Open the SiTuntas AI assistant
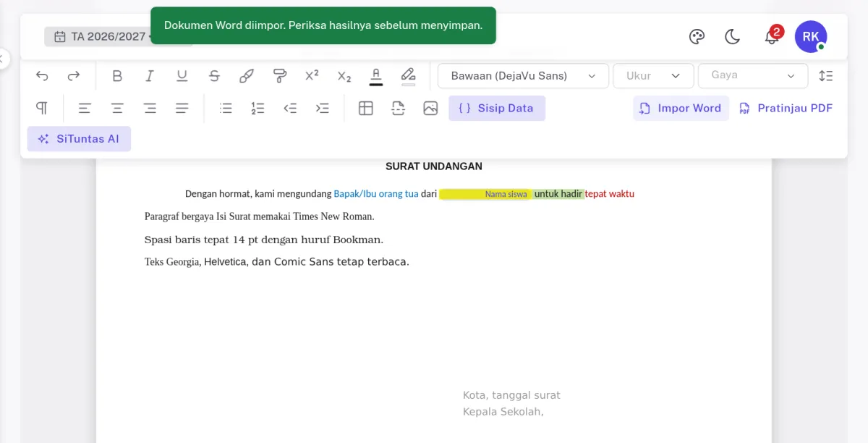The height and width of the screenshot is (443, 868). click(79, 139)
